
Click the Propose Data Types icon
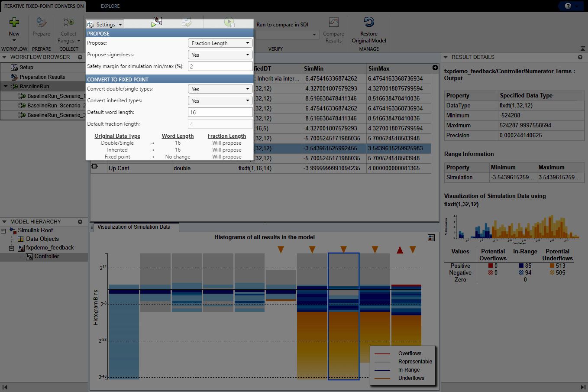pyautogui.click(x=157, y=23)
